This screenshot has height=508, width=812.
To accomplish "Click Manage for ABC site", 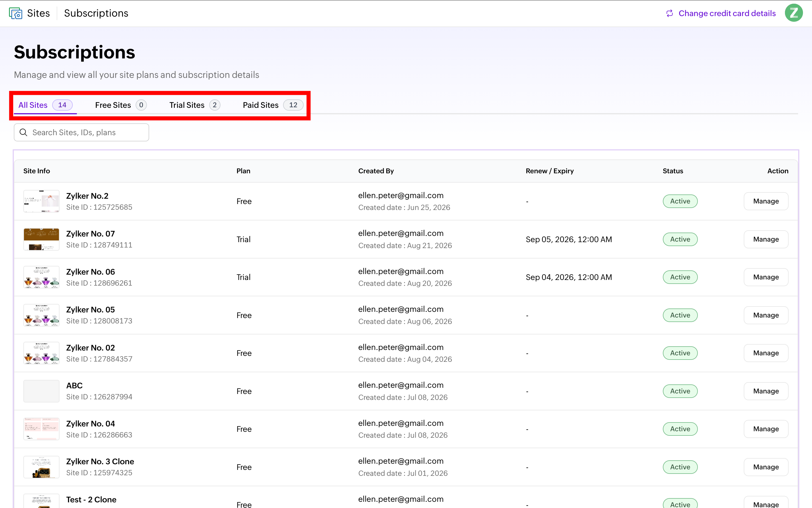I will tap(766, 391).
